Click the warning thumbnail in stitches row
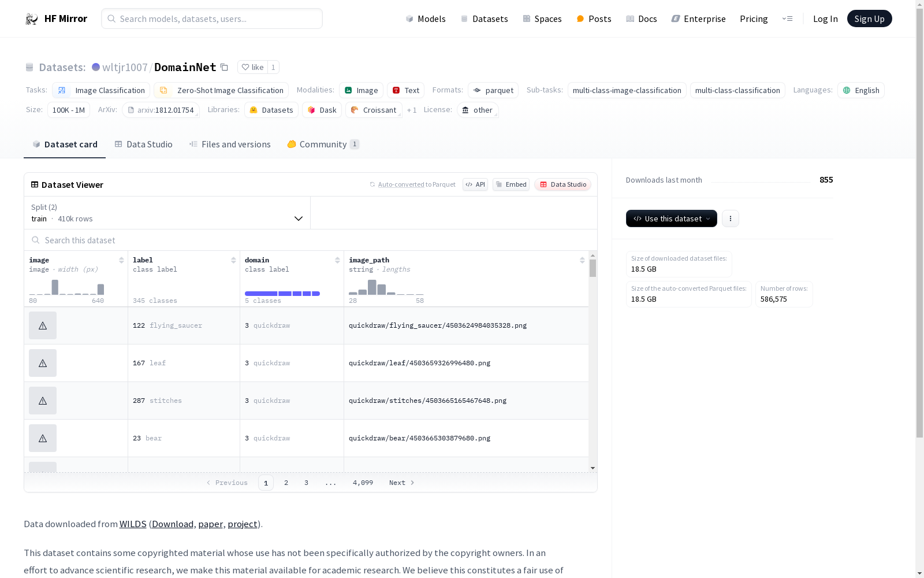The height and width of the screenshot is (578, 924). [x=43, y=401]
